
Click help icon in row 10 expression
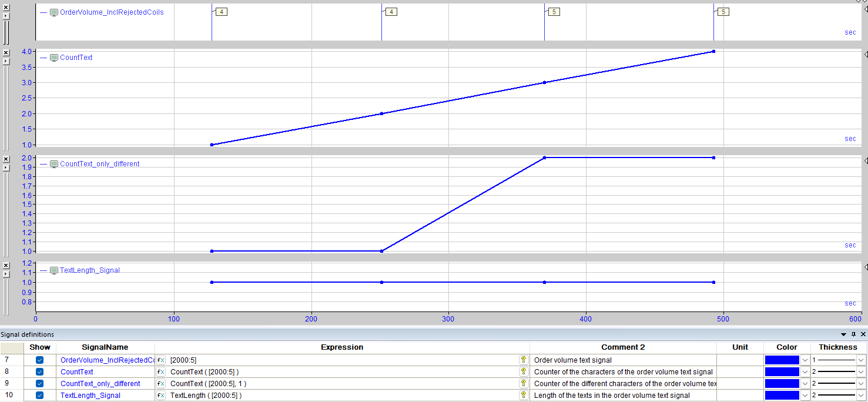click(x=523, y=396)
